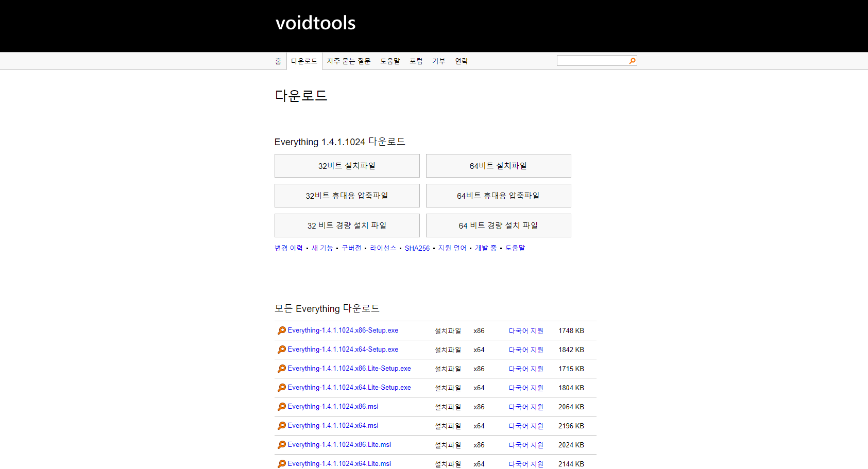Click the icon beside Everything-1.4.1.1024.x86.msi
The height and width of the screenshot is (469, 868).
coord(281,407)
